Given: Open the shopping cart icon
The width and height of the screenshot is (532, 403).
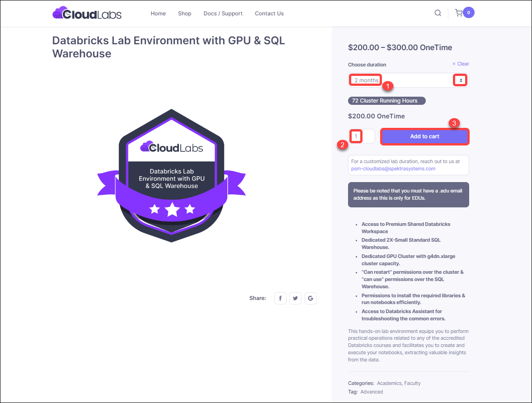Looking at the screenshot, I should point(459,13).
